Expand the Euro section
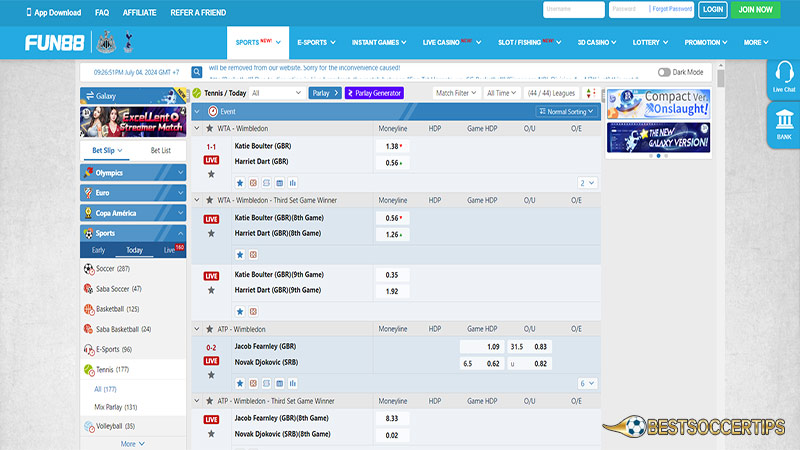 (133, 193)
